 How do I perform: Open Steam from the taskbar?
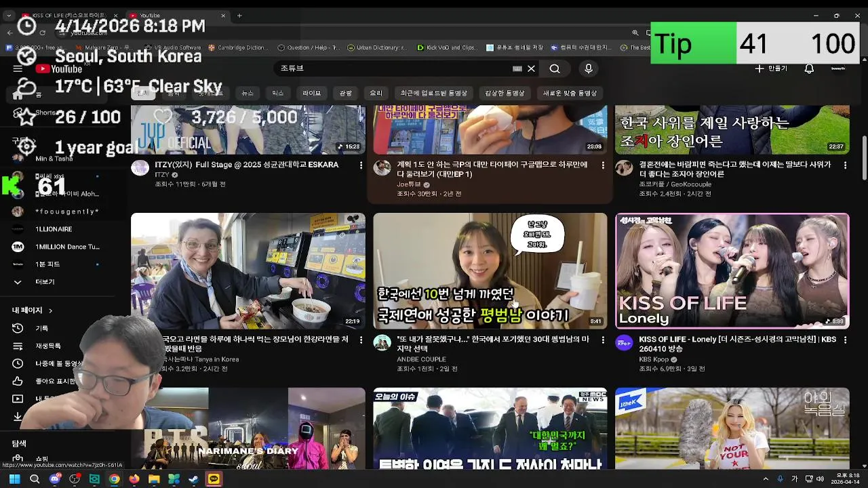pos(194,479)
